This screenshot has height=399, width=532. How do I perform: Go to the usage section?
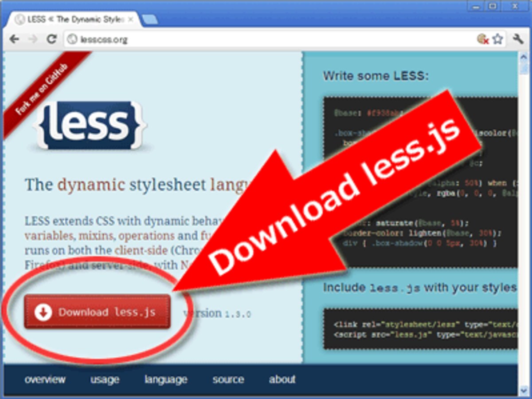coord(105,379)
